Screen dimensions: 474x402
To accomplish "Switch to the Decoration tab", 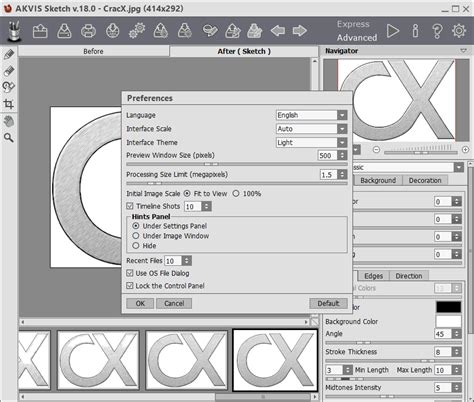I will tap(425, 180).
